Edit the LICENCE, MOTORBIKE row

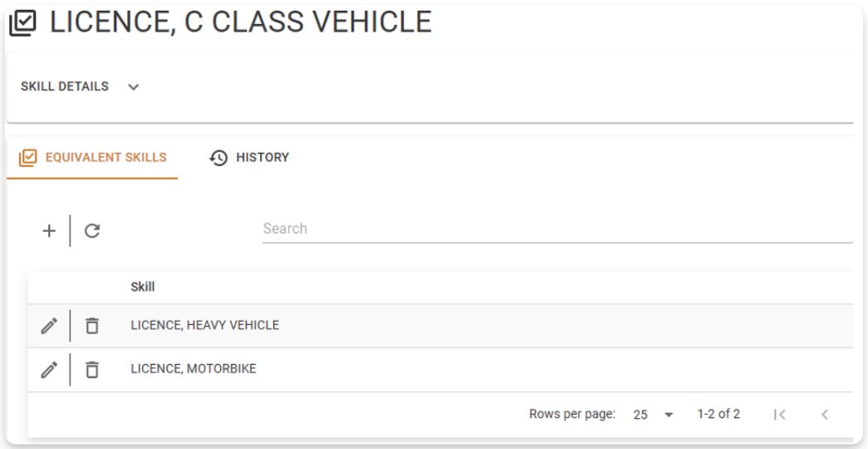point(49,369)
